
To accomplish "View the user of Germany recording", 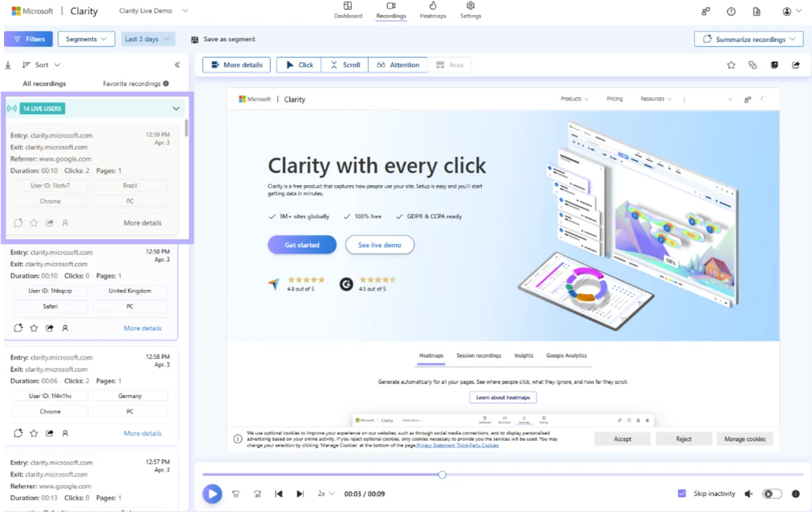I will (x=65, y=434).
